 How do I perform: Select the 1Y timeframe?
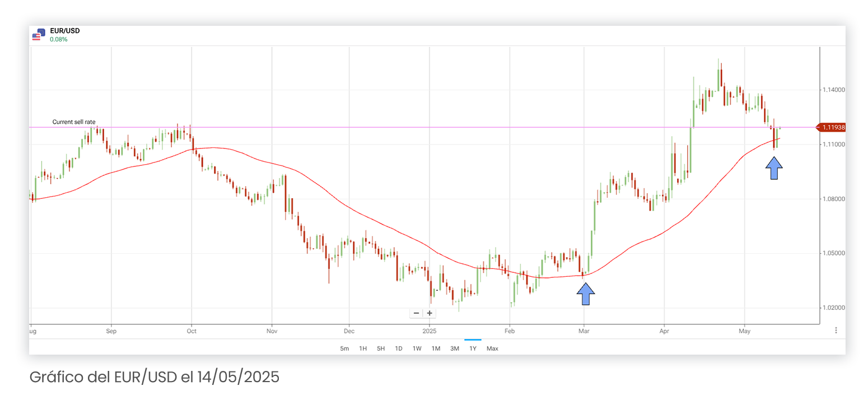pos(473,348)
